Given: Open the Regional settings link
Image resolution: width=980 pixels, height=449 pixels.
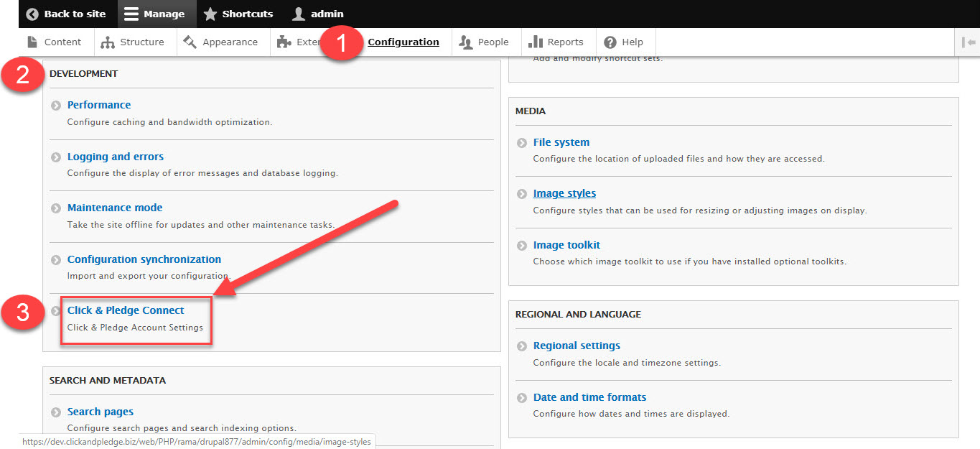Looking at the screenshot, I should [x=577, y=346].
